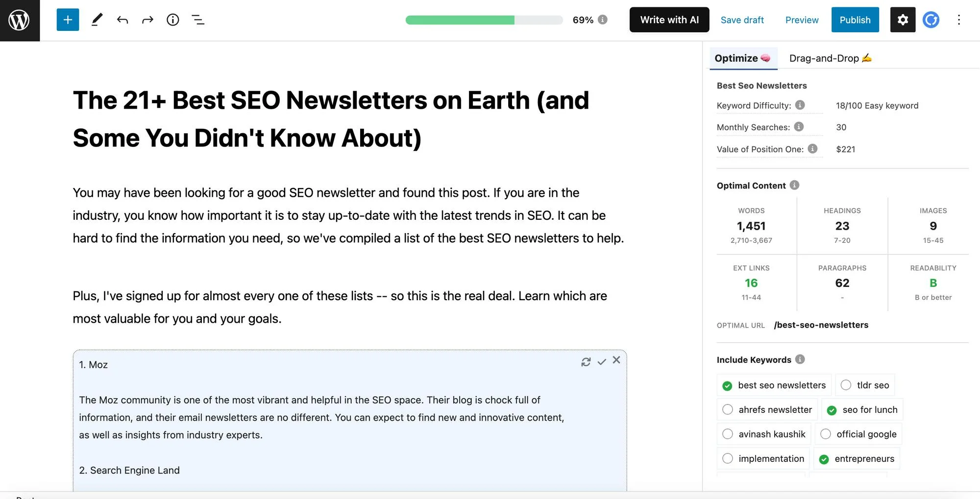Dismiss the AI suggestion block
The width and height of the screenshot is (980, 499).
click(616, 360)
